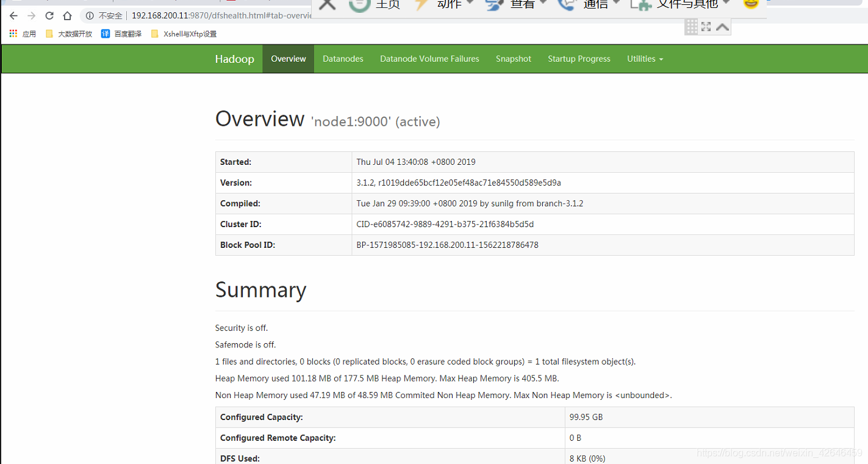
Task: Click the smiley feedback icon
Action: coord(751,3)
